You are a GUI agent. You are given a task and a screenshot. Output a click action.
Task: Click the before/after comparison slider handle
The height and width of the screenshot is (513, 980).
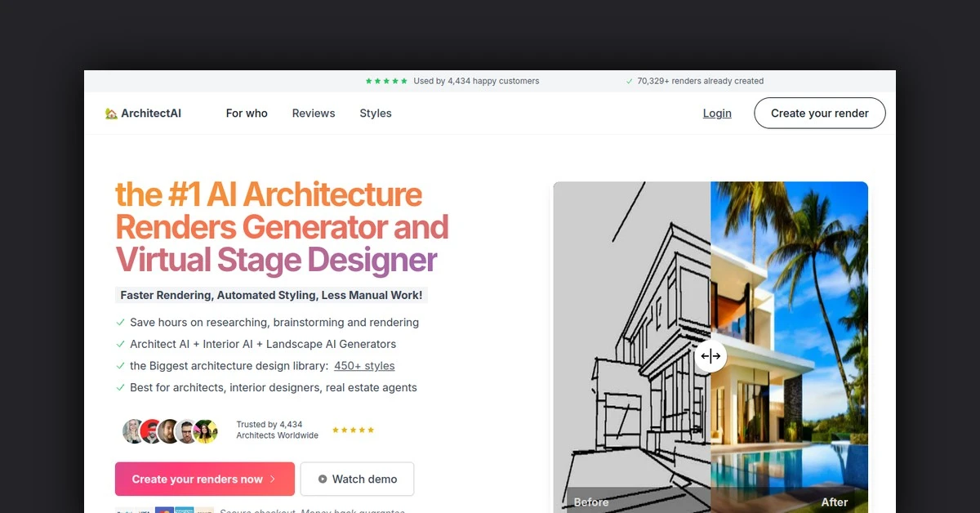(x=710, y=355)
